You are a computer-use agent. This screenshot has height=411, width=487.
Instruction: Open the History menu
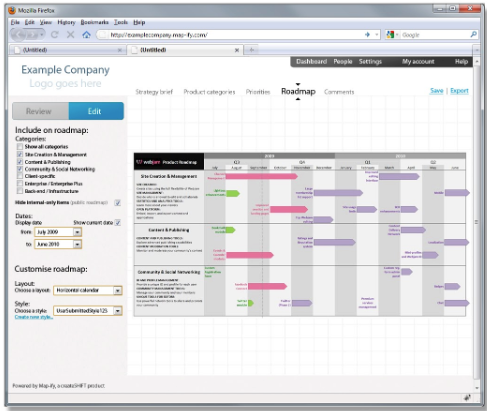click(66, 22)
